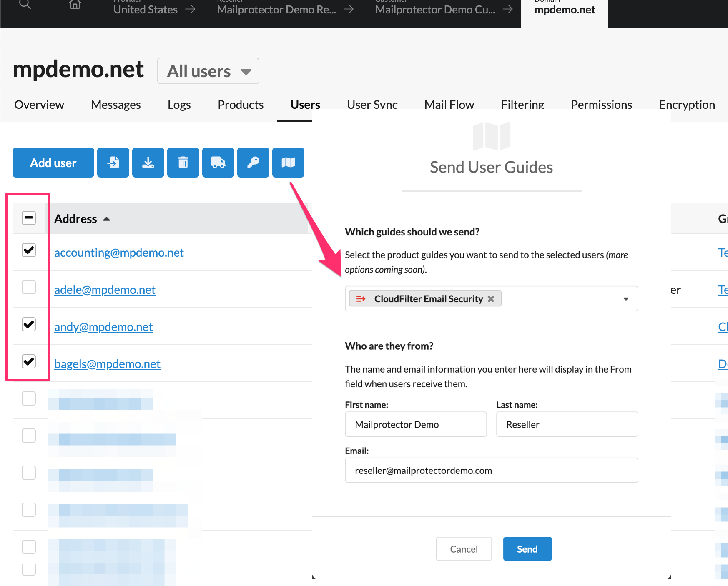Click the key reset password button

[253, 163]
